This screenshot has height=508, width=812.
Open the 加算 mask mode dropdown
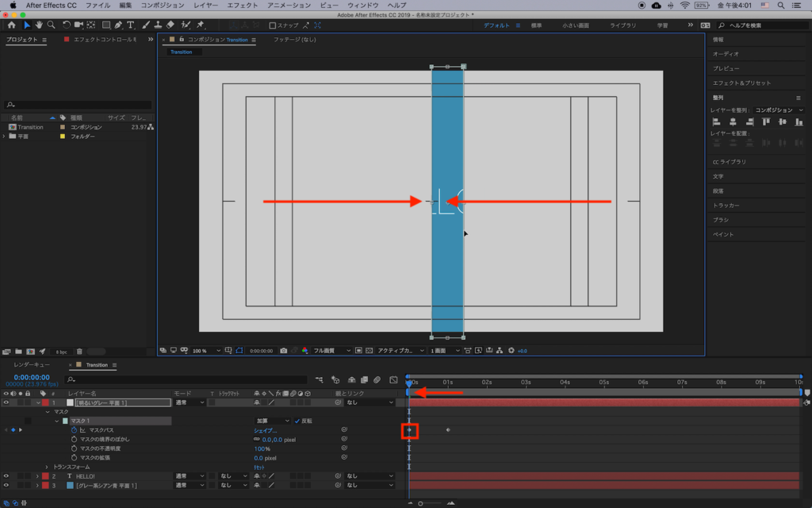272,421
